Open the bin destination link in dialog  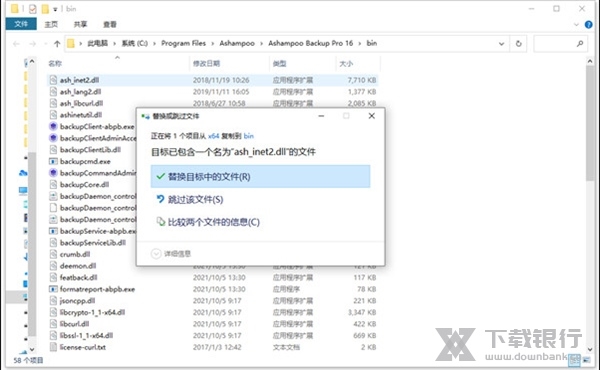[249, 136]
